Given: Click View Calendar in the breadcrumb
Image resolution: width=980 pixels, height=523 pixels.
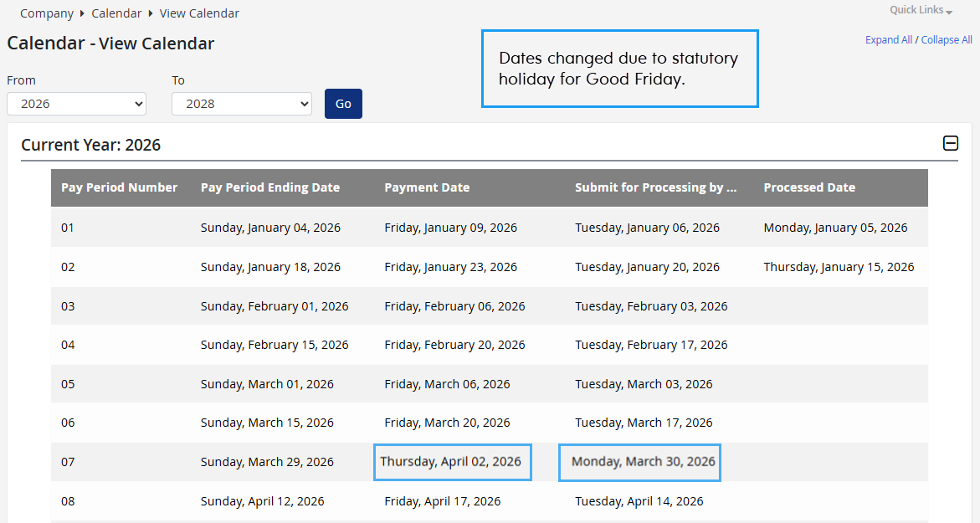Looking at the screenshot, I should pyautogui.click(x=199, y=13).
